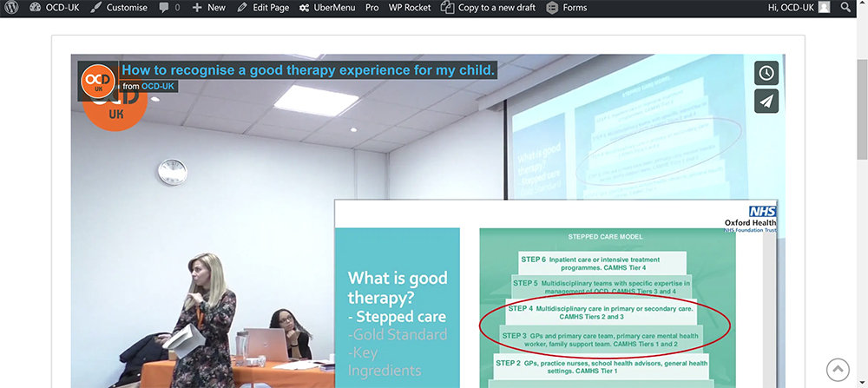Open the Hi, OCD-UK account menu
This screenshot has height=388, width=868.
799,8
